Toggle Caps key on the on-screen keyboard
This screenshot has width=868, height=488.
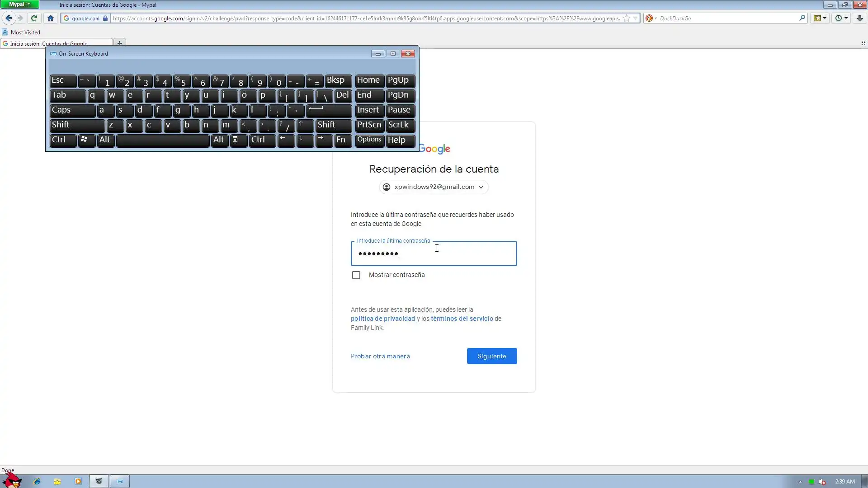tap(72, 110)
